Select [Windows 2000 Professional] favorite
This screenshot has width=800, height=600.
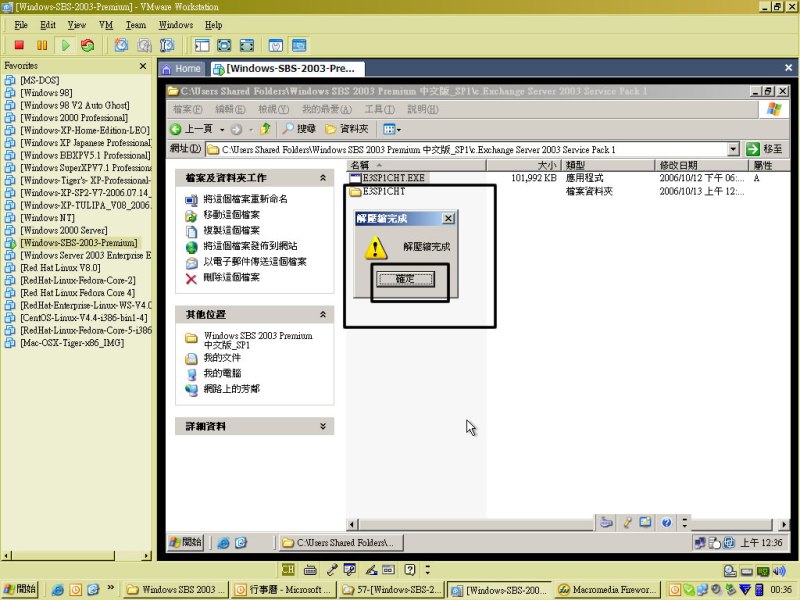[x=74, y=118]
